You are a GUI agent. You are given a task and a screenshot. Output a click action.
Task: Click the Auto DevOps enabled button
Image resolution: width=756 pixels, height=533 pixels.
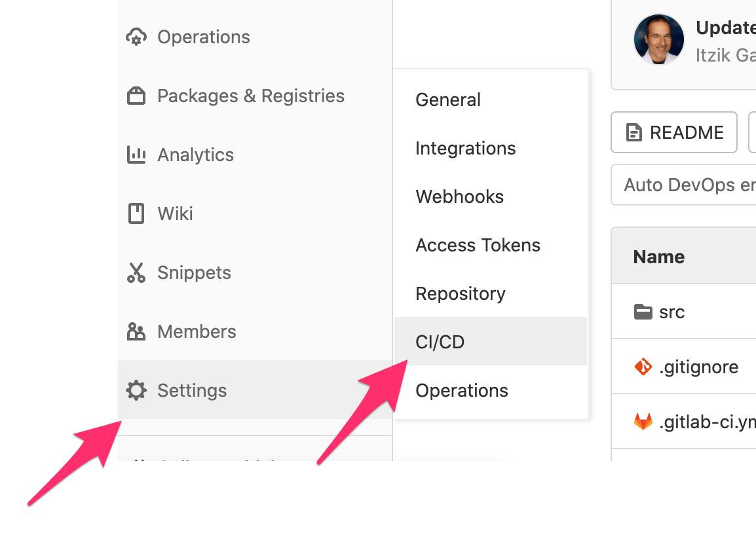688,185
